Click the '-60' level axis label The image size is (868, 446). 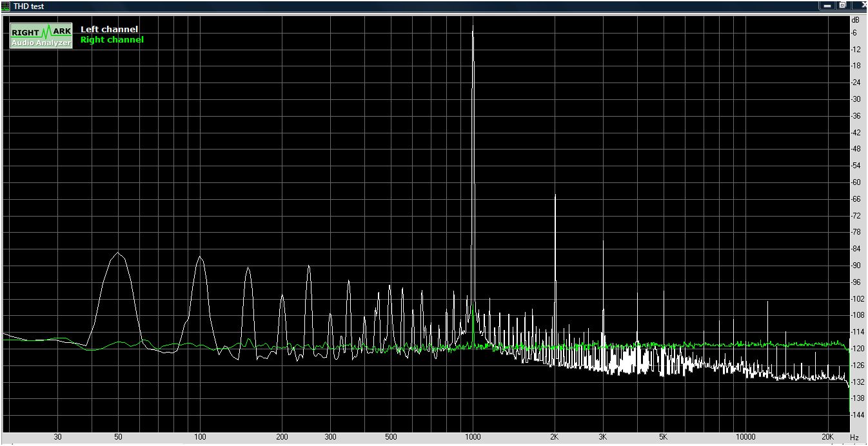point(856,182)
